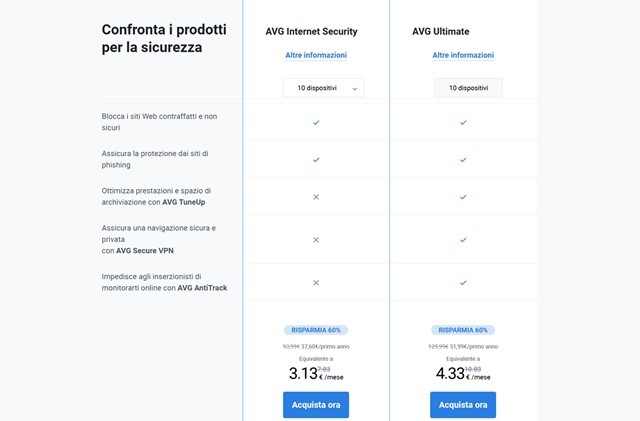
Task: Click Acquista ora for AVG Ultimate
Action: (463, 404)
